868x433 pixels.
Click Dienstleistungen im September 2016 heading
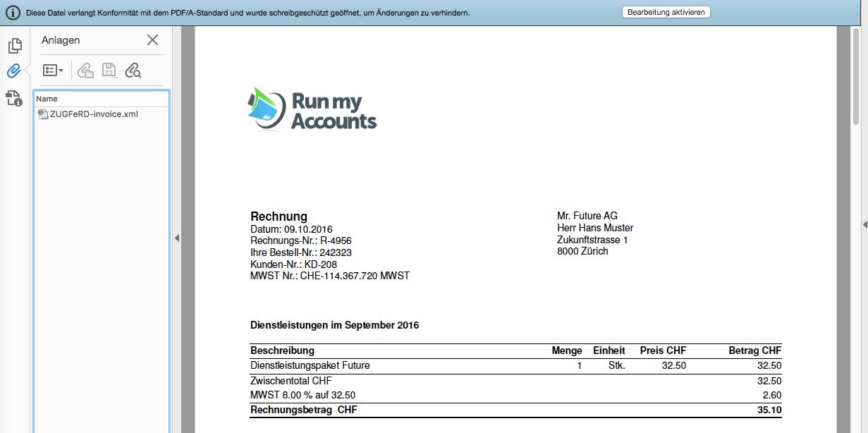pyautogui.click(x=334, y=325)
